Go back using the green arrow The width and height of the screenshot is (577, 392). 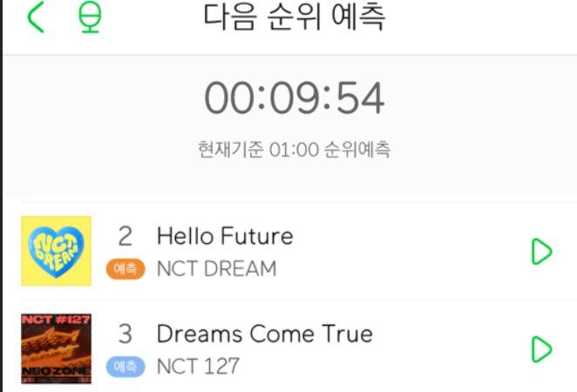tap(36, 17)
